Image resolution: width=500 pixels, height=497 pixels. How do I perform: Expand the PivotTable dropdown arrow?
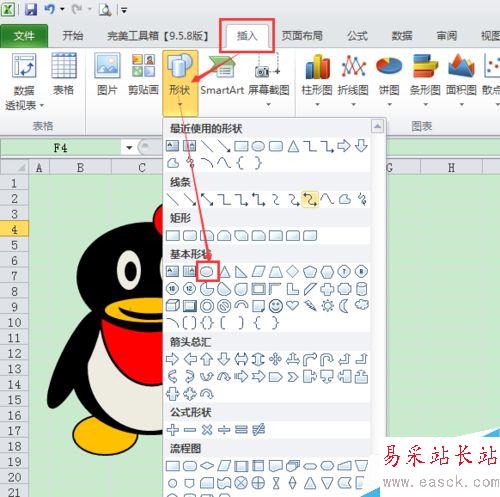(42, 105)
